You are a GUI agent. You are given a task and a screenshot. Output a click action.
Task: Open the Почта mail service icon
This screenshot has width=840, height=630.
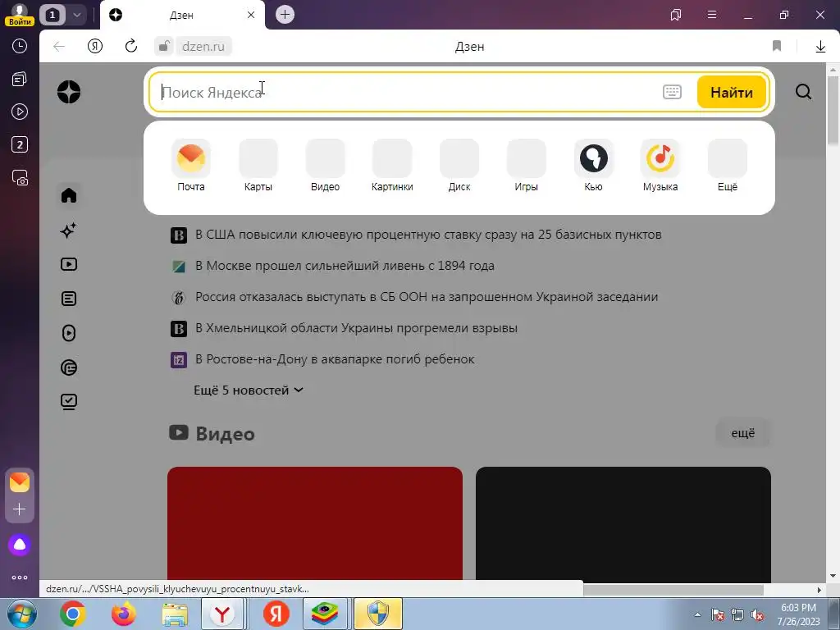(190, 158)
